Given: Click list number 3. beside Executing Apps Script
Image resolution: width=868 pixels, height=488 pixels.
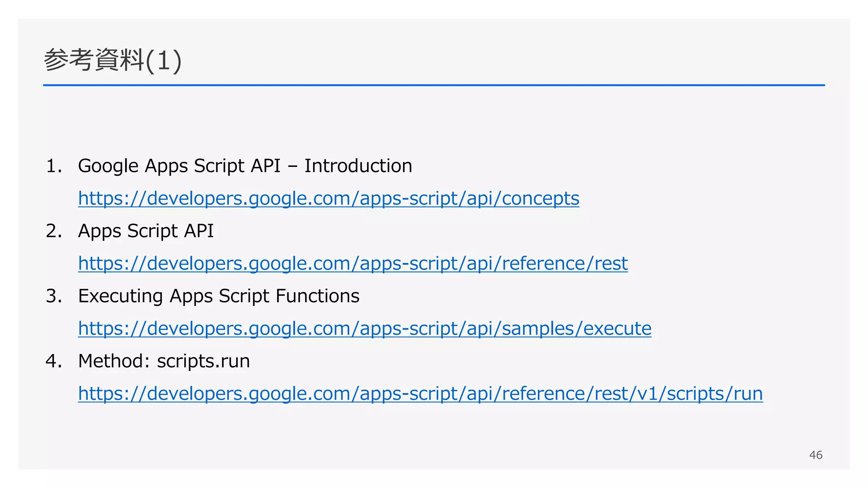Looking at the screenshot, I should point(54,296).
